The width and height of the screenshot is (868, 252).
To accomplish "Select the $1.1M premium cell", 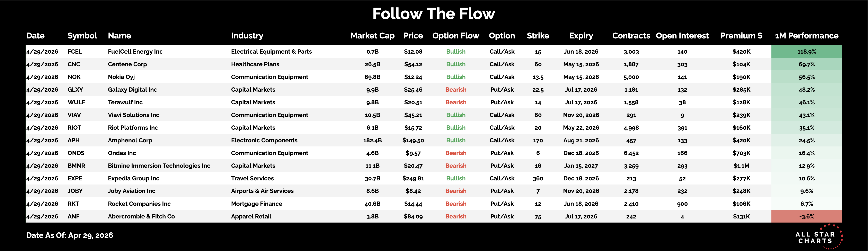I will tap(741, 165).
